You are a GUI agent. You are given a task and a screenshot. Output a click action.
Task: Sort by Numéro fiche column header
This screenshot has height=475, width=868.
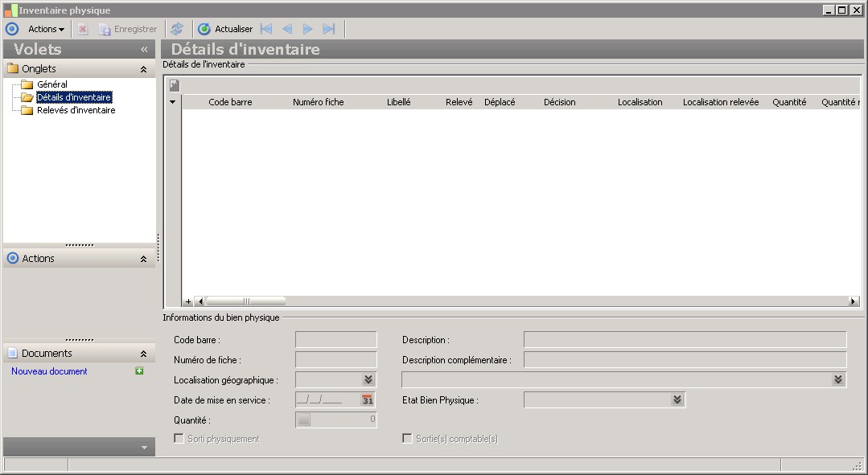[x=319, y=102]
